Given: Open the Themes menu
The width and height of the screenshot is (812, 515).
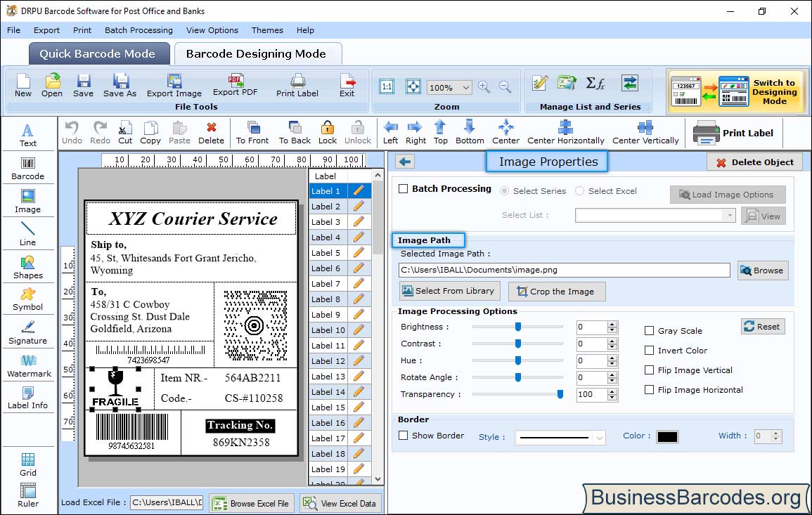Looking at the screenshot, I should pos(267,30).
